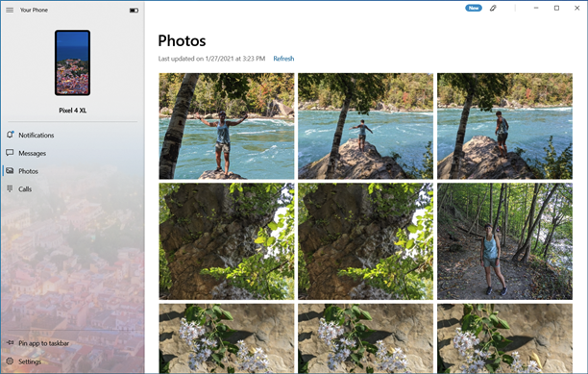The width and height of the screenshot is (588, 374).
Task: Click the blue New badge
Action: tap(474, 8)
